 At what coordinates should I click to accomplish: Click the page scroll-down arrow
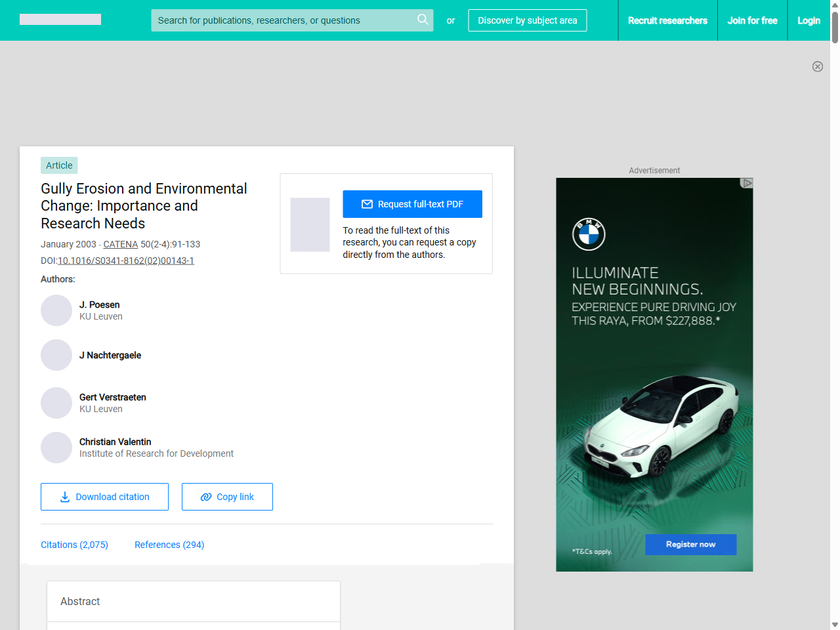point(834,624)
